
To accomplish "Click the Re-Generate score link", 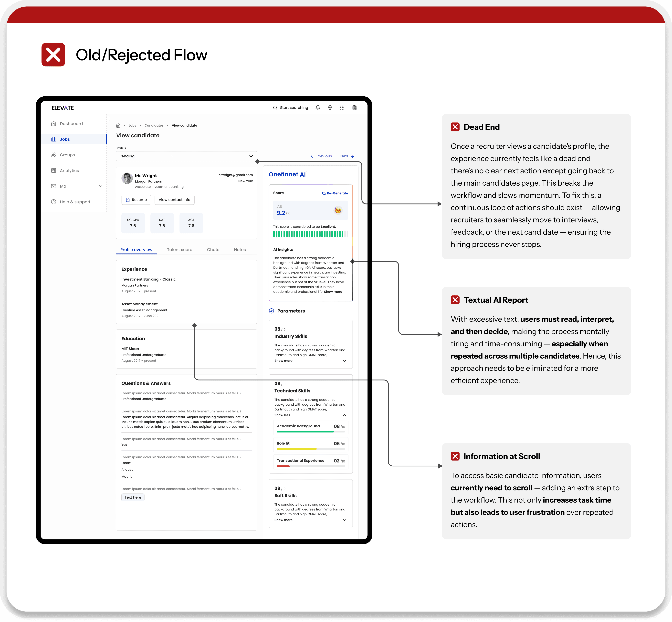I will click(x=335, y=193).
